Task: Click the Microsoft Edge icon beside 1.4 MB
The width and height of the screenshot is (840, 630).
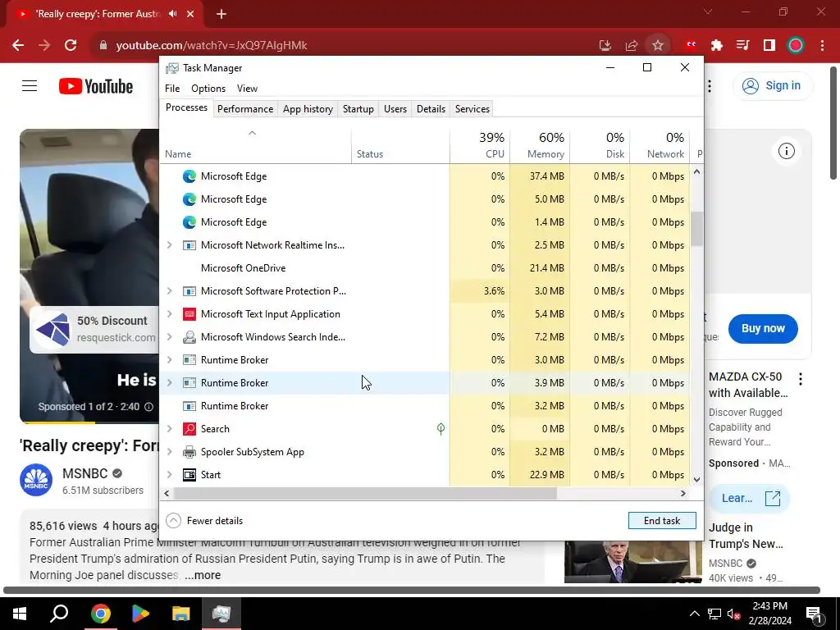Action: click(x=189, y=222)
